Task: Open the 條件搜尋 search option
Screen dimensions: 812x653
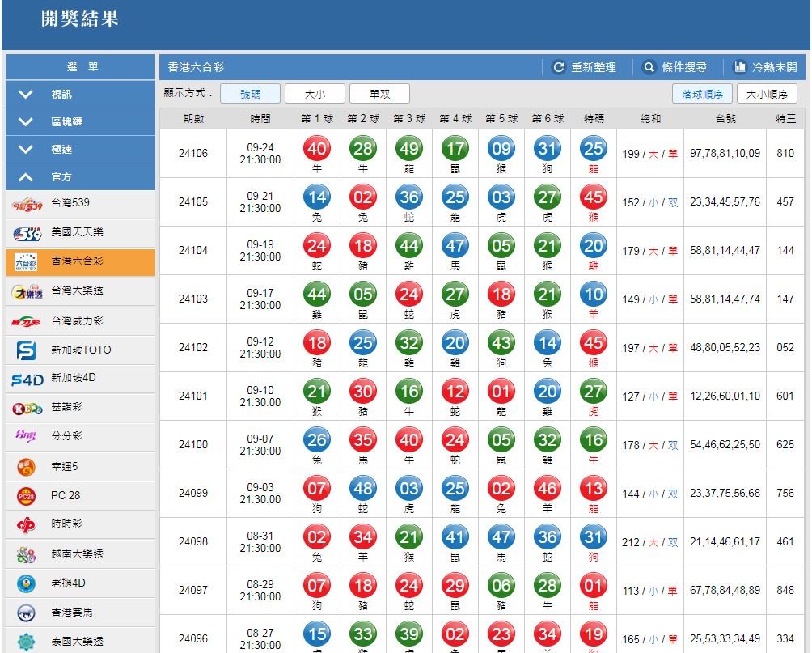Action: click(675, 68)
